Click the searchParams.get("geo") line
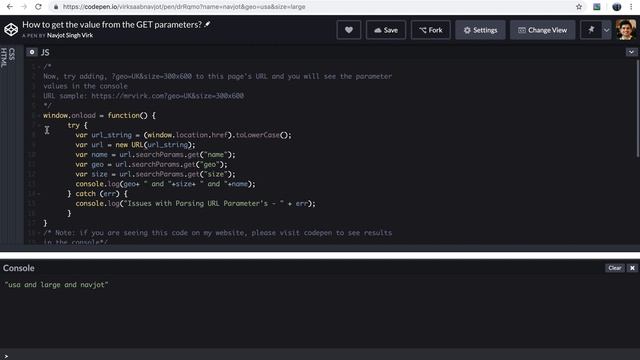Screen dimensions: 640x360 click(151, 164)
